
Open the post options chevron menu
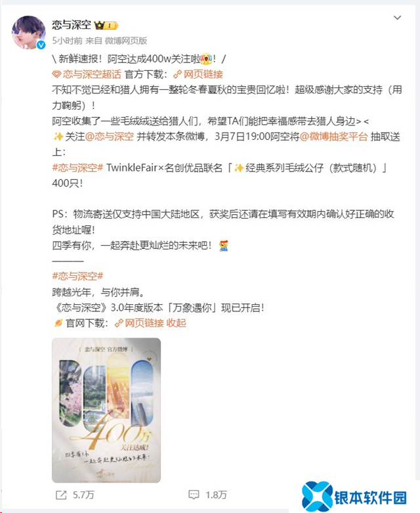[397, 18]
